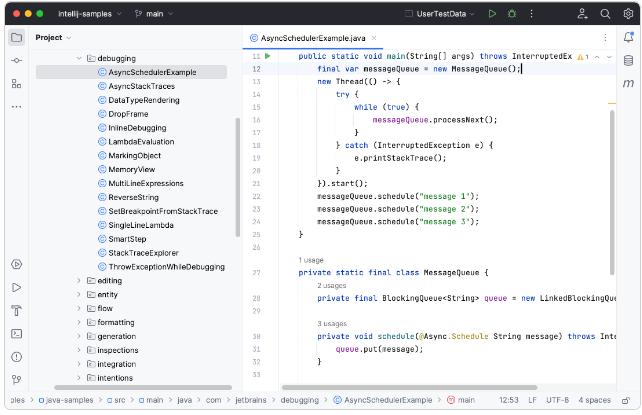Open Search Everywhere magnifier
This screenshot has height=415, width=642.
[605, 14]
